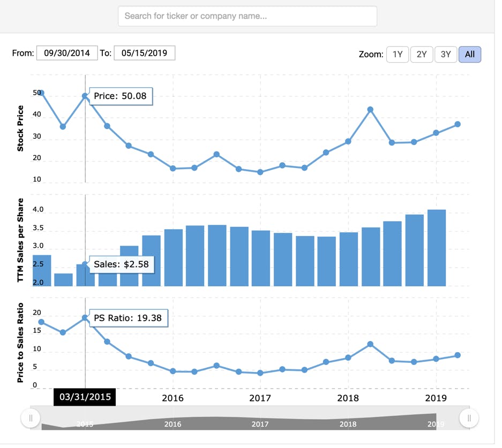Click the 03/31/2015 PS ratio point
502x448 pixels.
click(85, 317)
